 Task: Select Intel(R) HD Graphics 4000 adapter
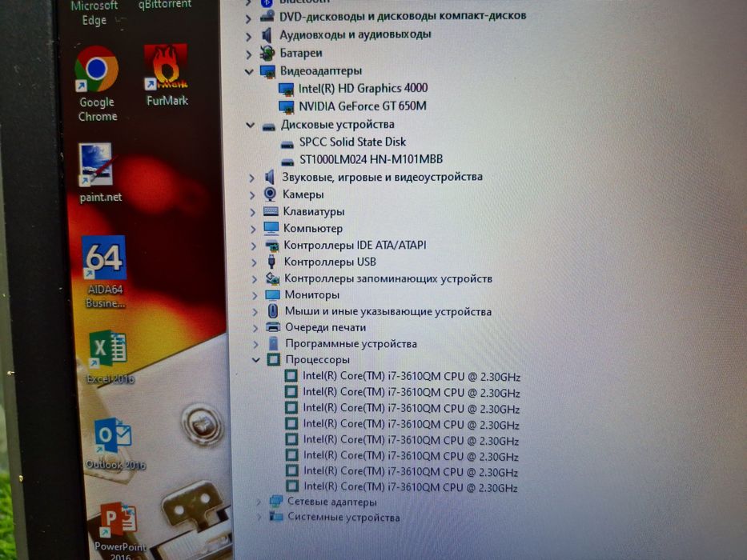(x=363, y=89)
